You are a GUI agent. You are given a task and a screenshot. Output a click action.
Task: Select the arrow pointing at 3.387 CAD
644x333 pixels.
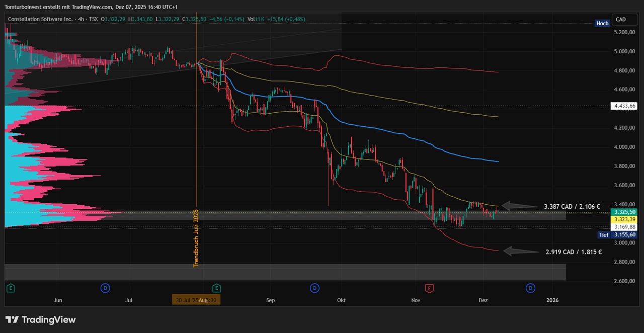click(x=520, y=206)
